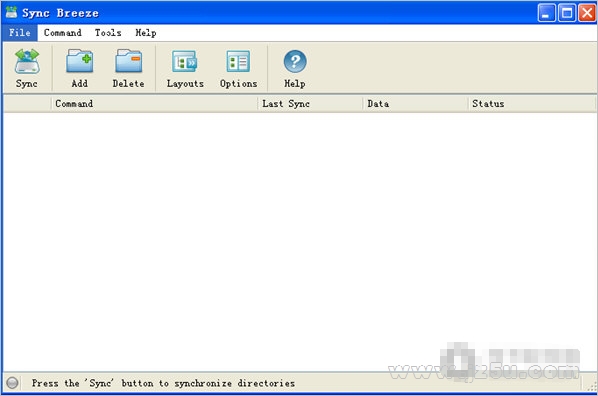Click the Status column header
The width and height of the screenshot is (598, 396).
[532, 104]
